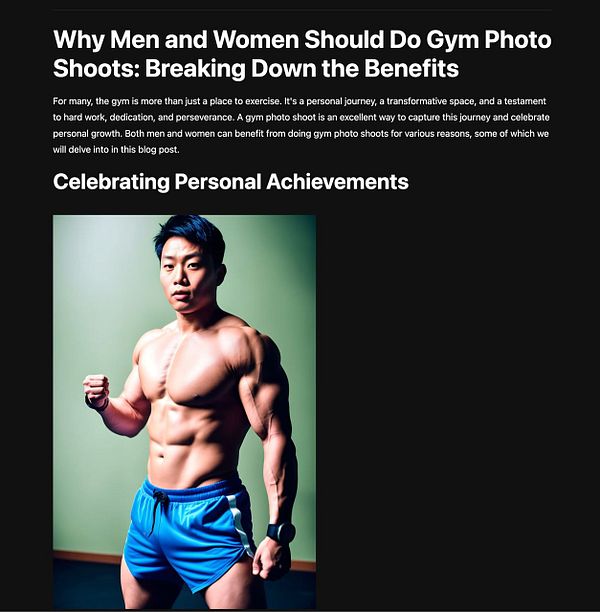Click the words 'Breaking Down the Benefits' in title
Image resolution: width=600 pixels, height=612 pixels.
pos(302,68)
